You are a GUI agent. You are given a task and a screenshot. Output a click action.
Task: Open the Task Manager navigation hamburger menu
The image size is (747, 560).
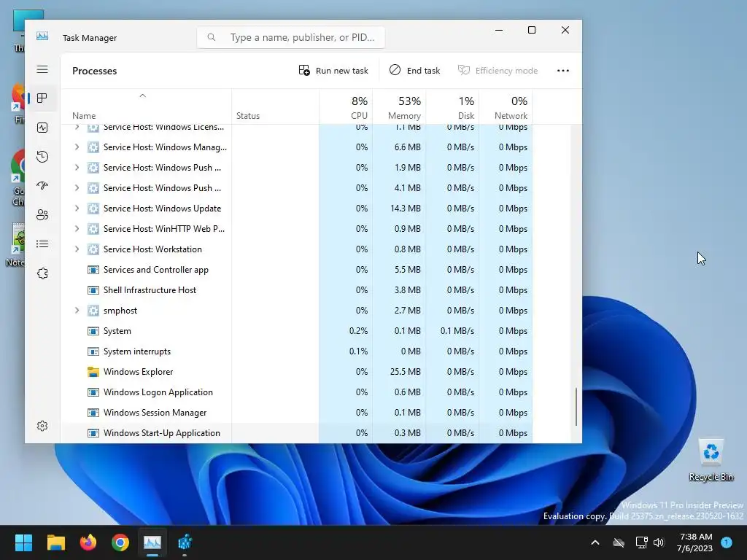42,69
